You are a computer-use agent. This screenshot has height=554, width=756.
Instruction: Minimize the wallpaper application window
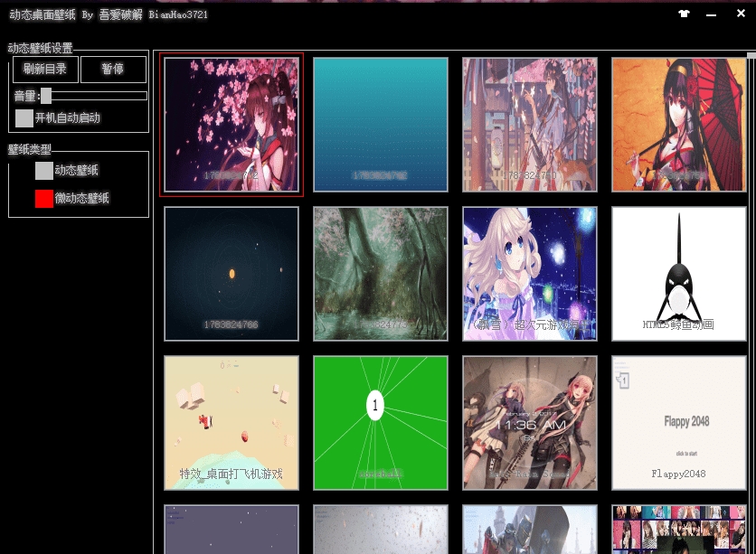pyautogui.click(x=711, y=15)
